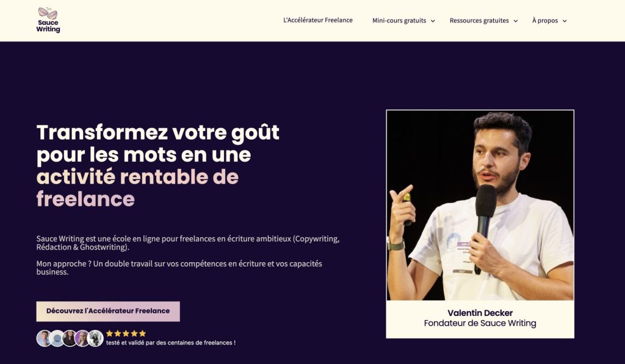Open Mini-cours gratuits menu item
The width and height of the screenshot is (625, 364).
399,21
